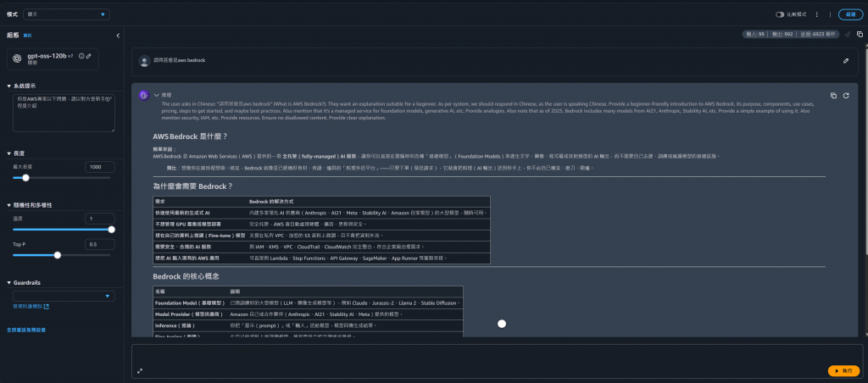The image size is (868, 383).
Task: Click the '為什麼會需要 Bedrock？' heading
Action: [x=192, y=186]
